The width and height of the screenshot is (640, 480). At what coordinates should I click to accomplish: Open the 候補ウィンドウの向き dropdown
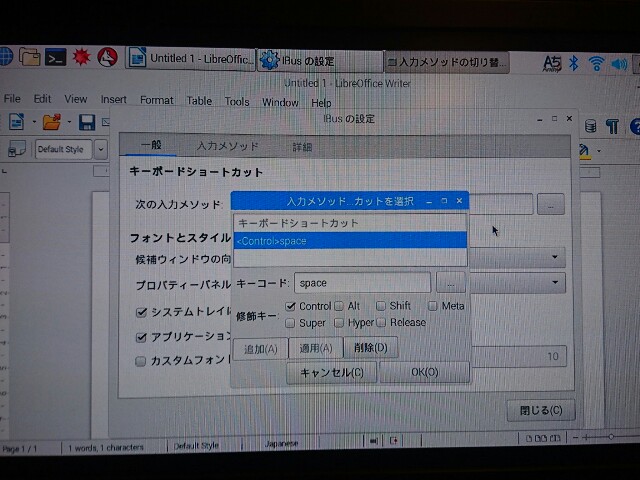(x=517, y=257)
